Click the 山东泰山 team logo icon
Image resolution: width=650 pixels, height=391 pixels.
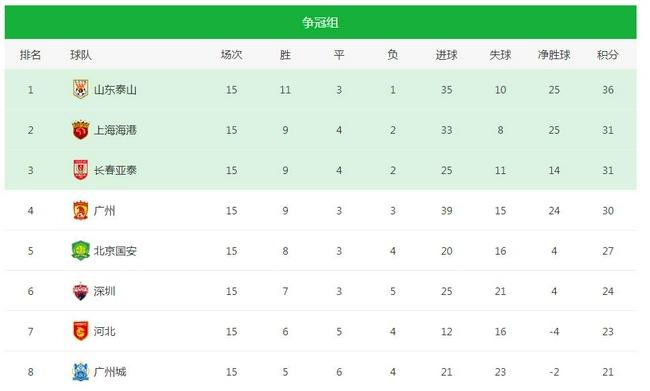tap(80, 89)
